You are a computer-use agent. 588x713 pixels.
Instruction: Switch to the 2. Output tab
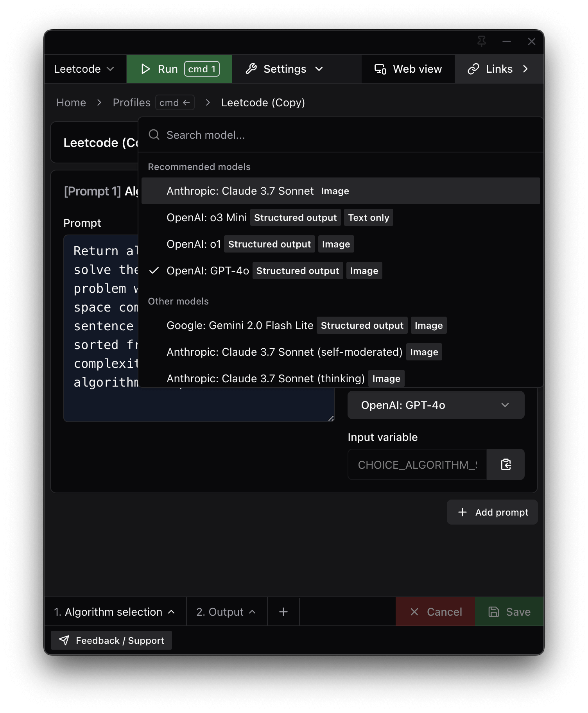[x=226, y=612]
